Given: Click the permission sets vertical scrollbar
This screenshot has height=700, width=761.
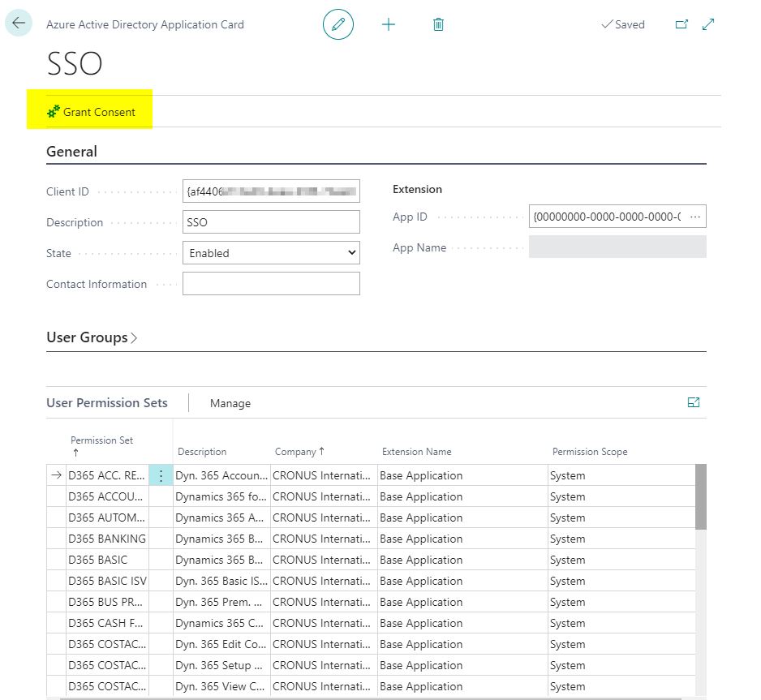Looking at the screenshot, I should click(x=700, y=496).
